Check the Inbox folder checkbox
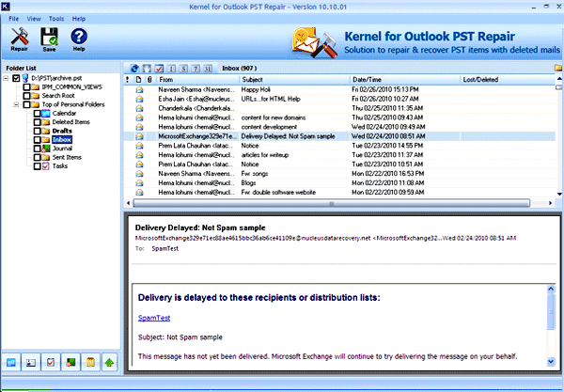Image resolution: width=564 pixels, height=392 pixels. (37, 139)
